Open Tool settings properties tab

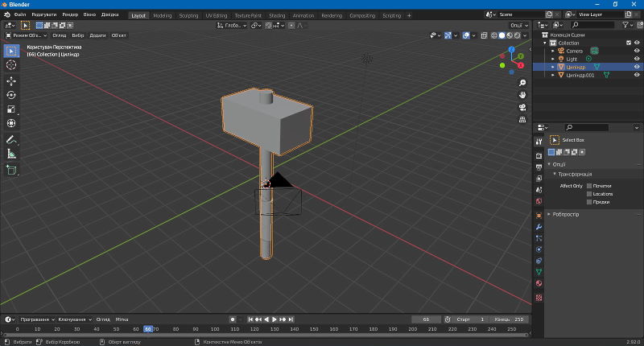pyautogui.click(x=539, y=142)
